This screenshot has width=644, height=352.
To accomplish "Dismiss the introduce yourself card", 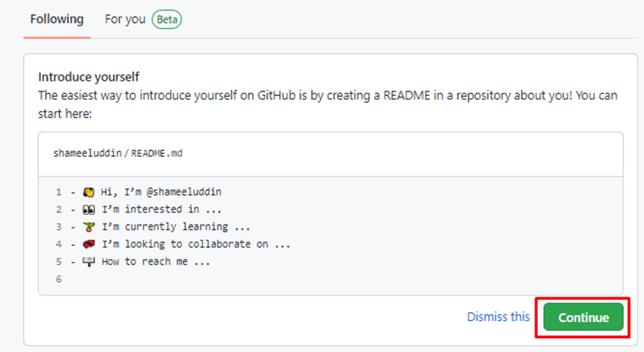I will tap(498, 316).
